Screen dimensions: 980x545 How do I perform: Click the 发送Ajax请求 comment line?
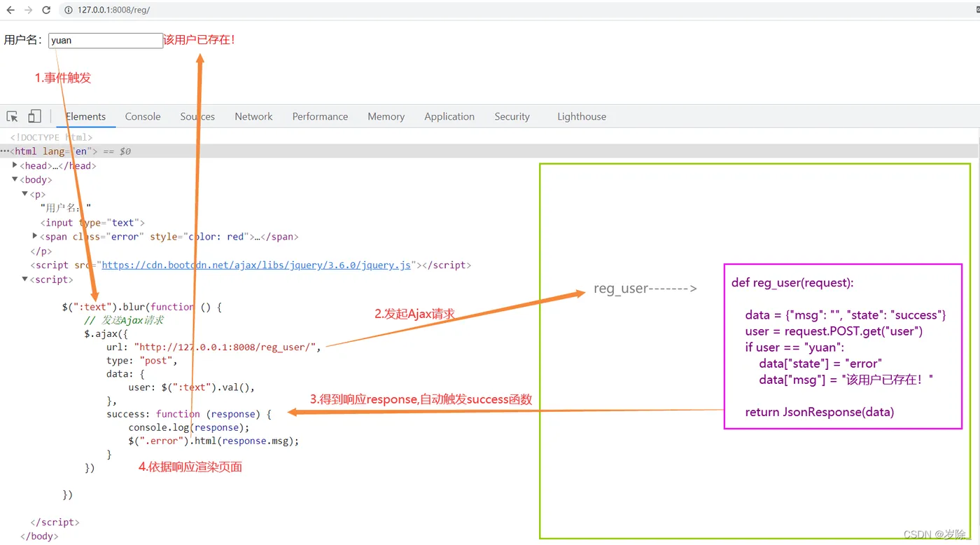pyautogui.click(x=124, y=320)
